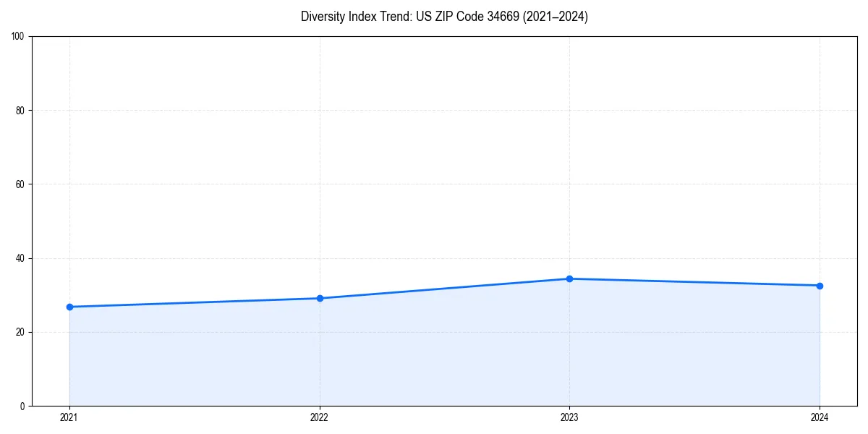Select the 2023 x-axis tick label
This screenshot has width=868, height=434.
[x=570, y=417]
